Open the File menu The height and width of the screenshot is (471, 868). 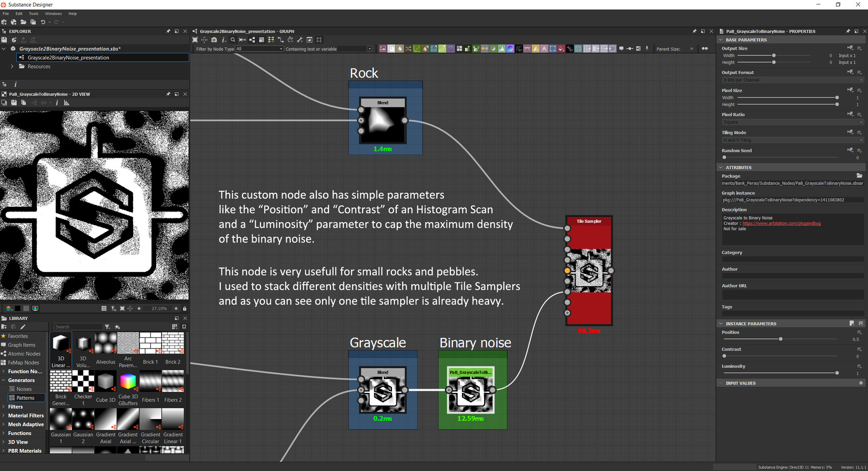point(6,13)
